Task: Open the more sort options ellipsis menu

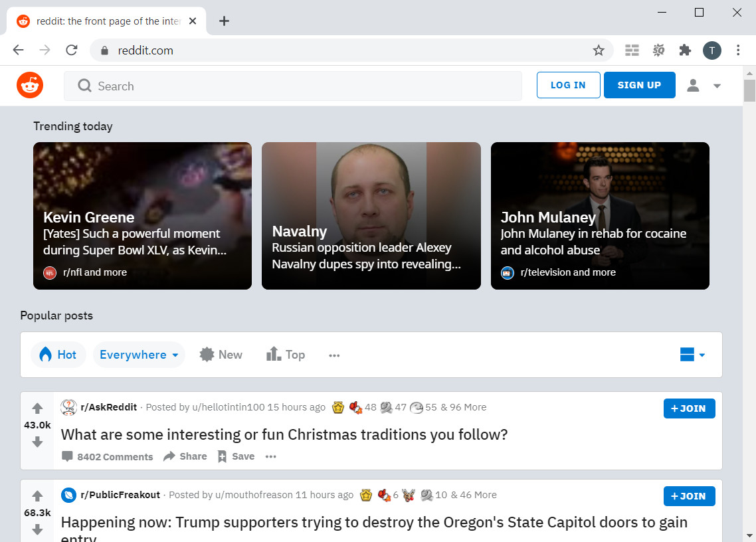Action: click(334, 355)
